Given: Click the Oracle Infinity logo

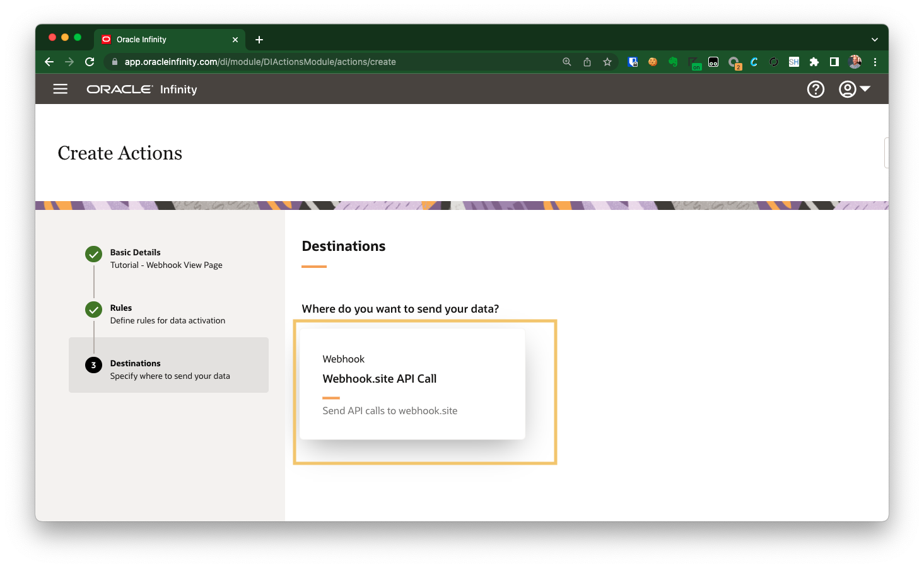Looking at the screenshot, I should coord(120,89).
